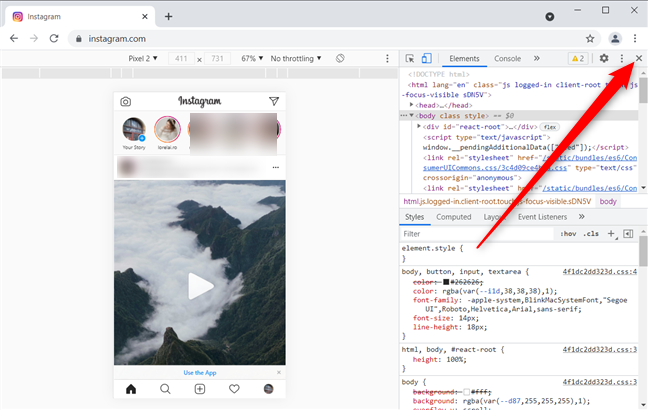Open DevTools settings gear
The height and width of the screenshot is (410, 648).
point(603,59)
